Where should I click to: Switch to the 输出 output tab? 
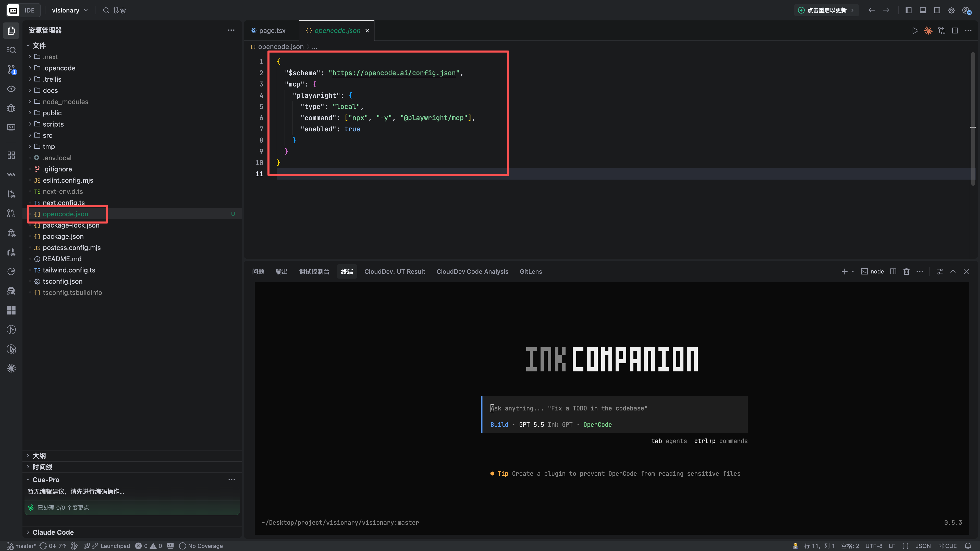[281, 271]
